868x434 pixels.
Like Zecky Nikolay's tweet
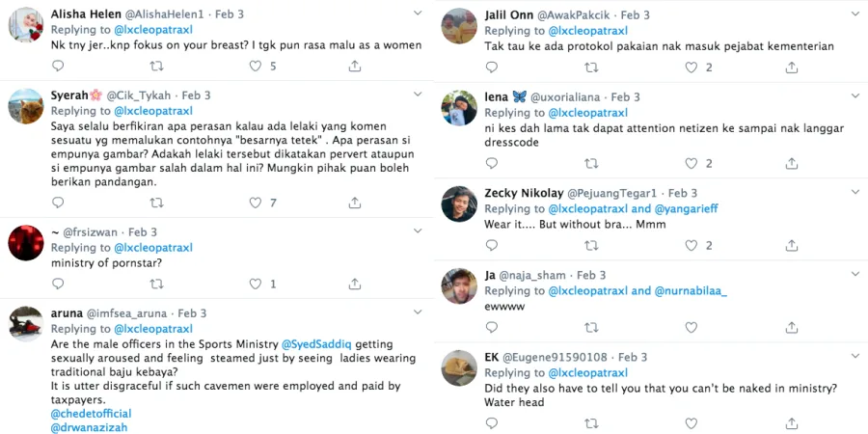[689, 246]
